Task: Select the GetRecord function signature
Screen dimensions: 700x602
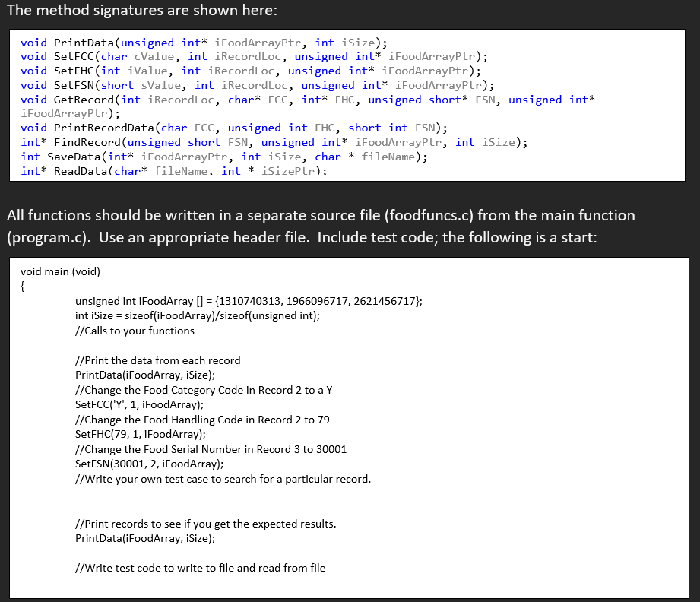Action: 304,99
